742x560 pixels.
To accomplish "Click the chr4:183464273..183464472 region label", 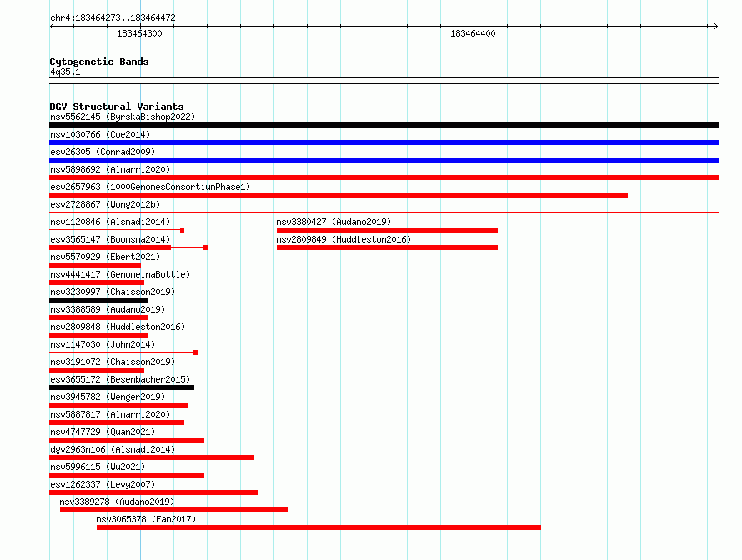I will tap(113, 18).
